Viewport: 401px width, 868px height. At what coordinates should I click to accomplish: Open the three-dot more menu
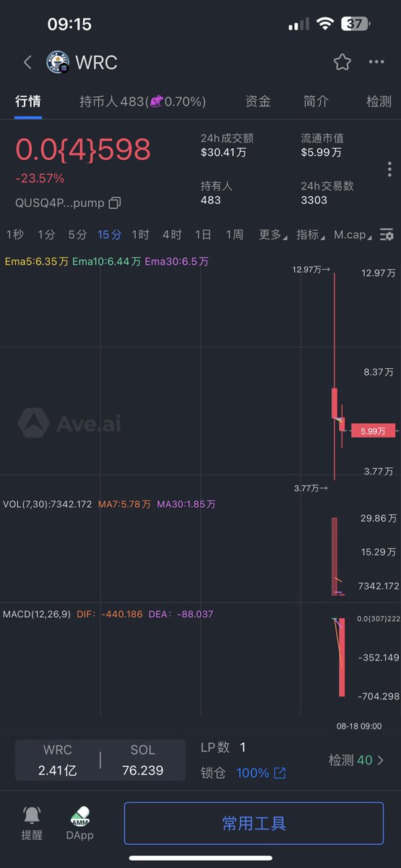(x=376, y=62)
